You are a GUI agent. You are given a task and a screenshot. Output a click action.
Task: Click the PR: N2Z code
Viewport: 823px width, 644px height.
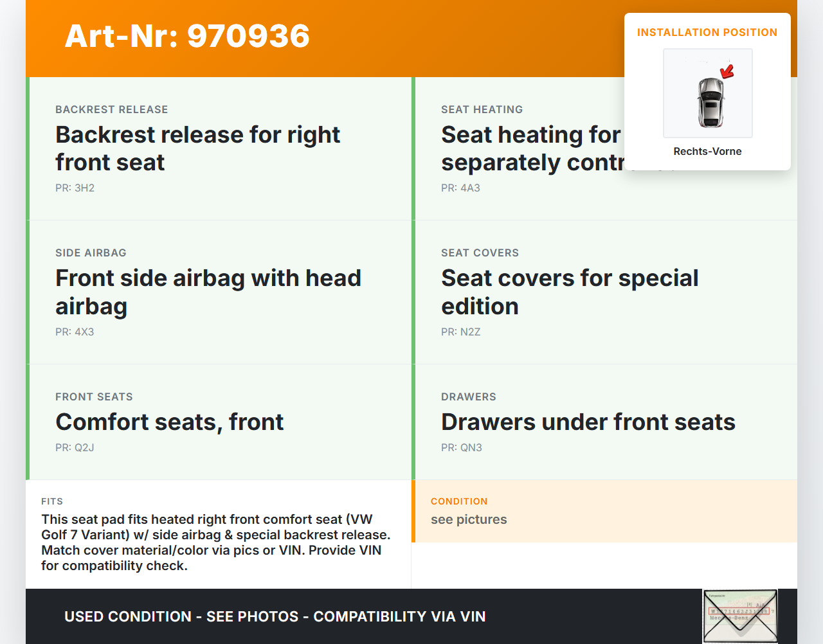(x=460, y=332)
